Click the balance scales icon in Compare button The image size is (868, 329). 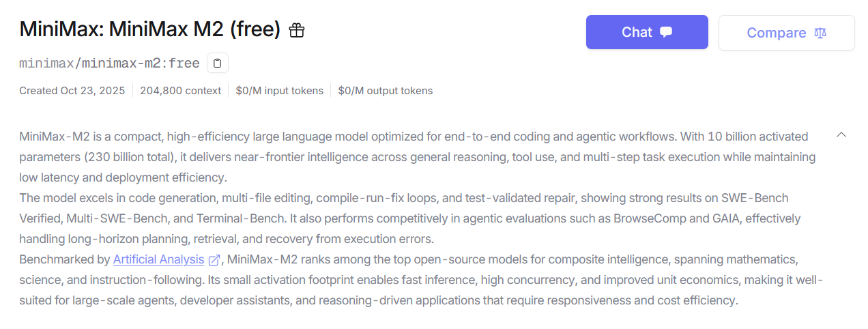click(x=820, y=33)
